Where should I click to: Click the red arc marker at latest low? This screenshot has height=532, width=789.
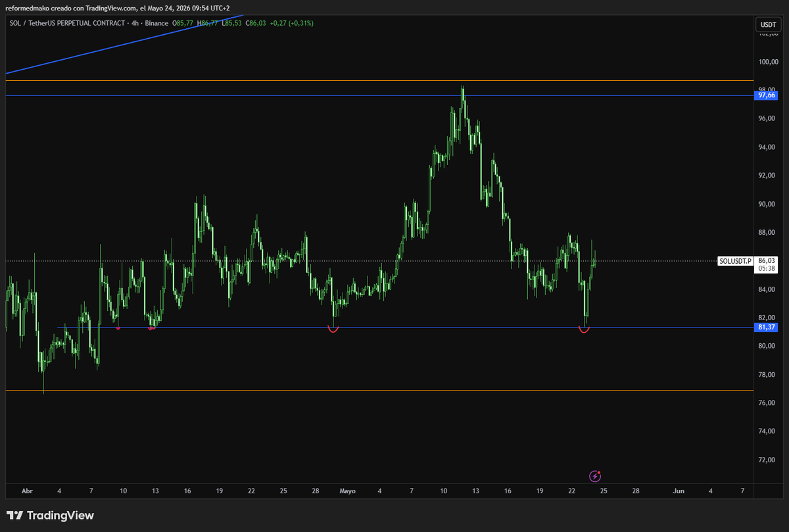[x=585, y=330]
